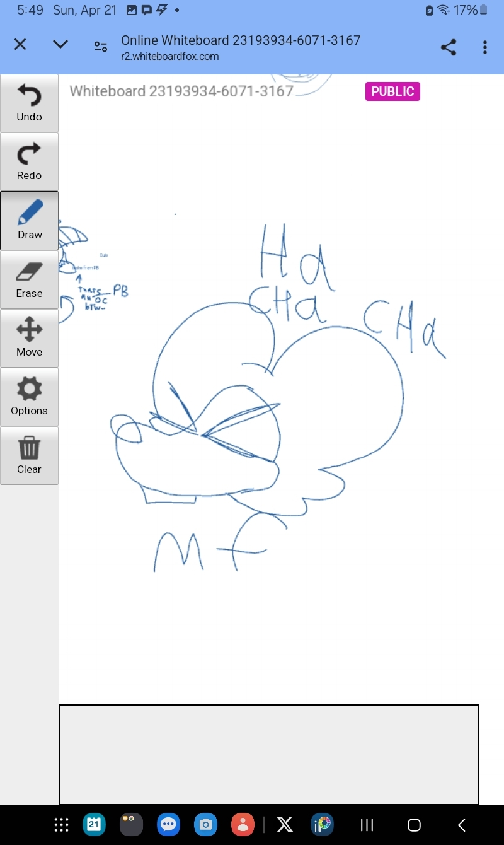Image resolution: width=504 pixels, height=845 pixels.
Task: Switch to the Erase tool
Action: coord(29,279)
